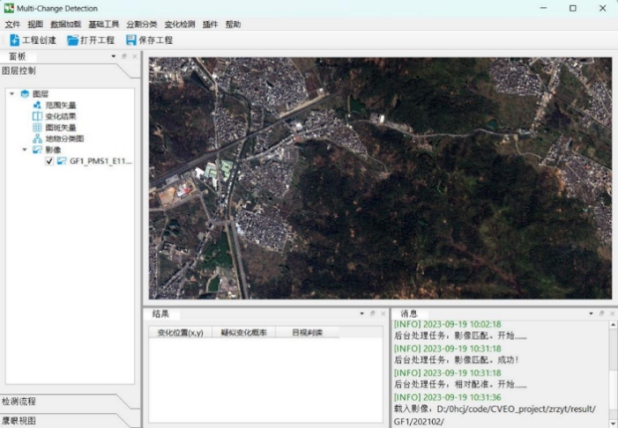
Task: Select the 变化结果 layer icon
Action: coord(37,116)
